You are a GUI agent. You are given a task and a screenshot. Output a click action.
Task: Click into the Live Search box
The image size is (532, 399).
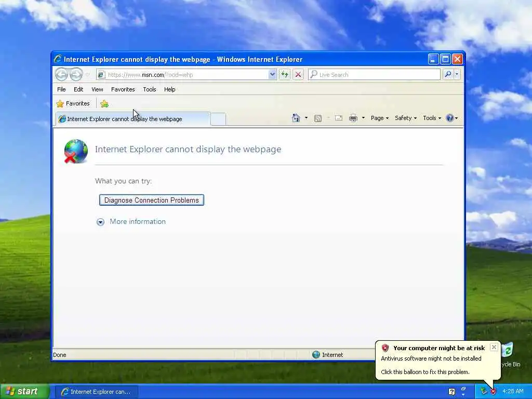pyautogui.click(x=374, y=74)
